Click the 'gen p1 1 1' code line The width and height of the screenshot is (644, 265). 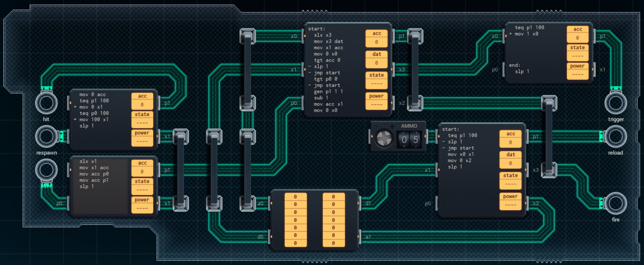tap(328, 92)
